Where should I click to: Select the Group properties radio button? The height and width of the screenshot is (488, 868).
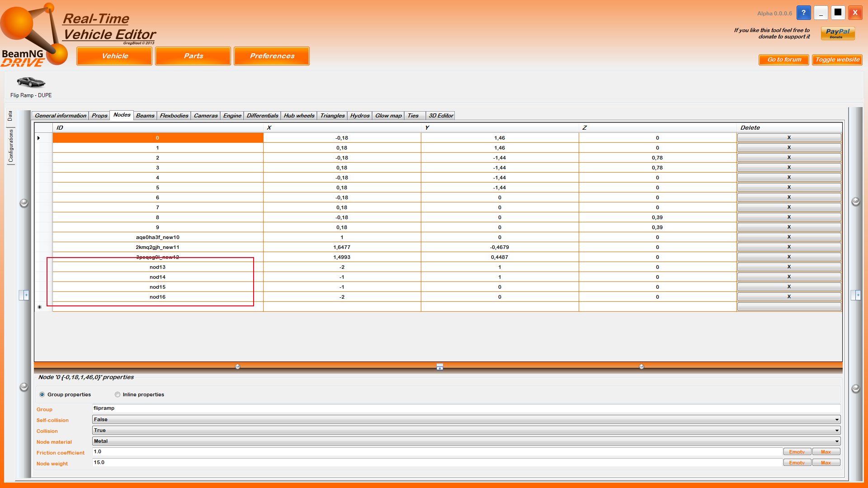coord(42,394)
